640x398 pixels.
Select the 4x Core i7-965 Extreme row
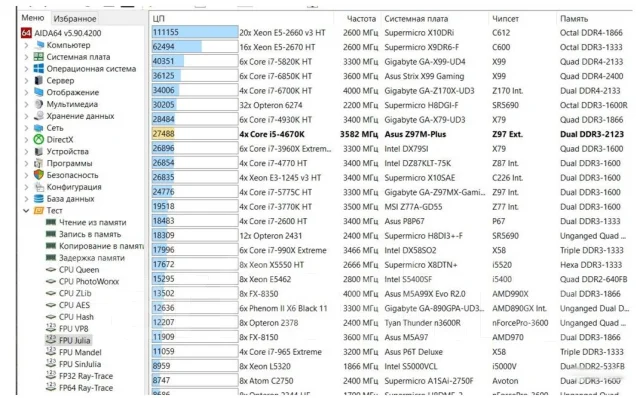point(392,352)
